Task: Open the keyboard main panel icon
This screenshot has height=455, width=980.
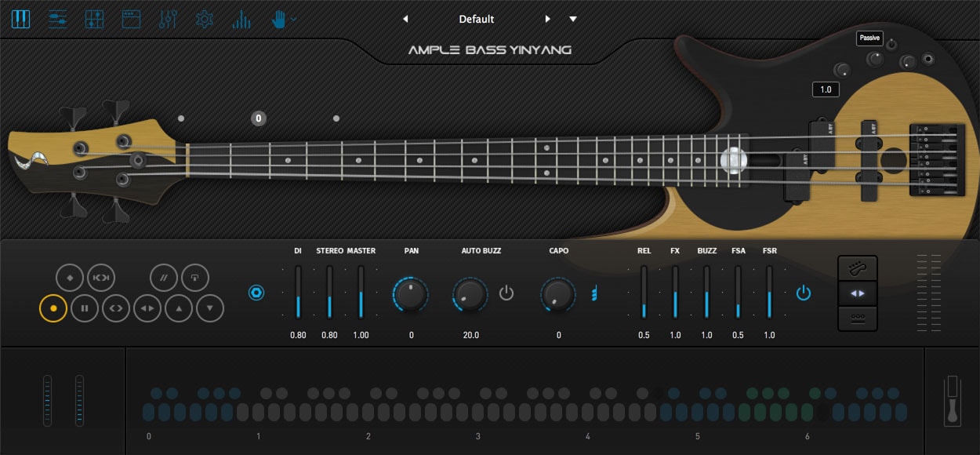Action: 20,19
